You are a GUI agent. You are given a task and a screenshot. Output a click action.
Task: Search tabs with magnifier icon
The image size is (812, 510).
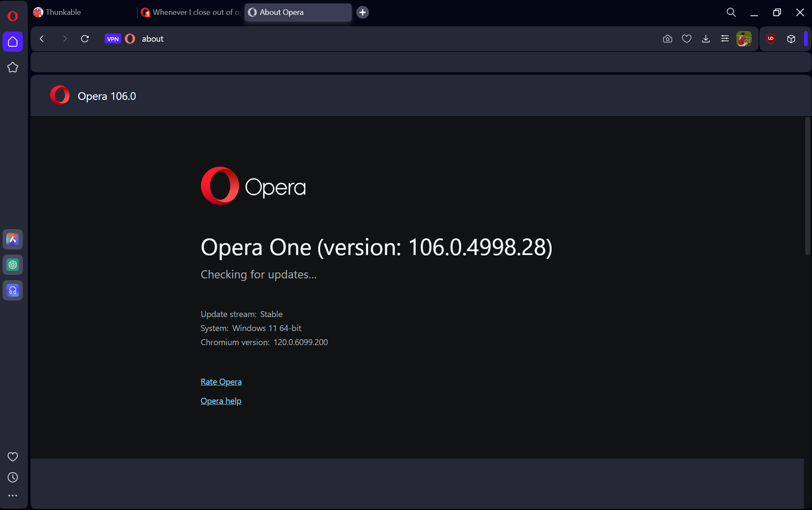(731, 12)
